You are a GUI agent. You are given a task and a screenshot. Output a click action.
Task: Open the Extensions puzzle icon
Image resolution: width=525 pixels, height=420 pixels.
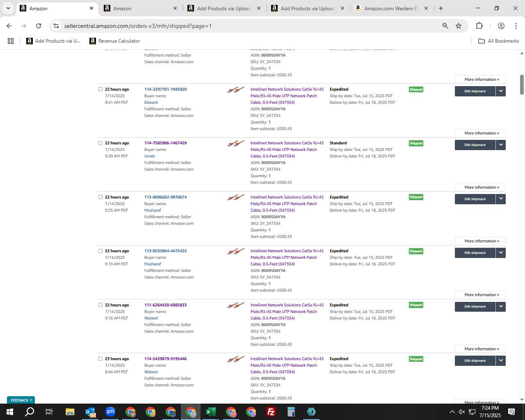tap(479, 26)
